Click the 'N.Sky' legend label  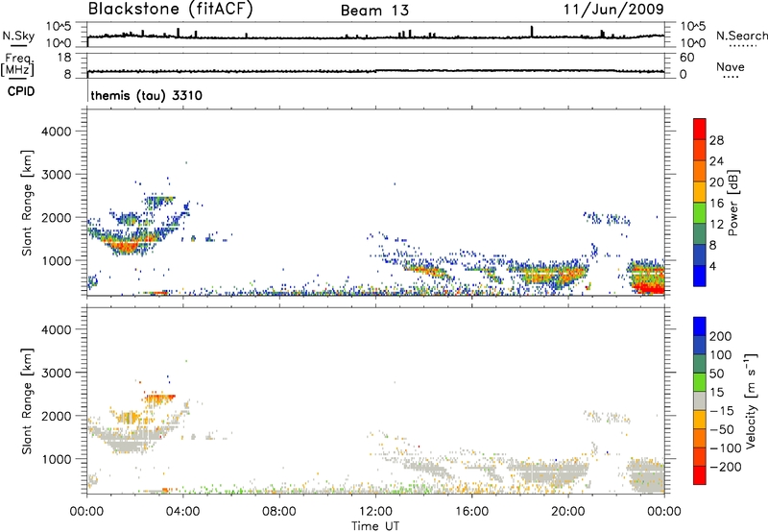[18, 36]
